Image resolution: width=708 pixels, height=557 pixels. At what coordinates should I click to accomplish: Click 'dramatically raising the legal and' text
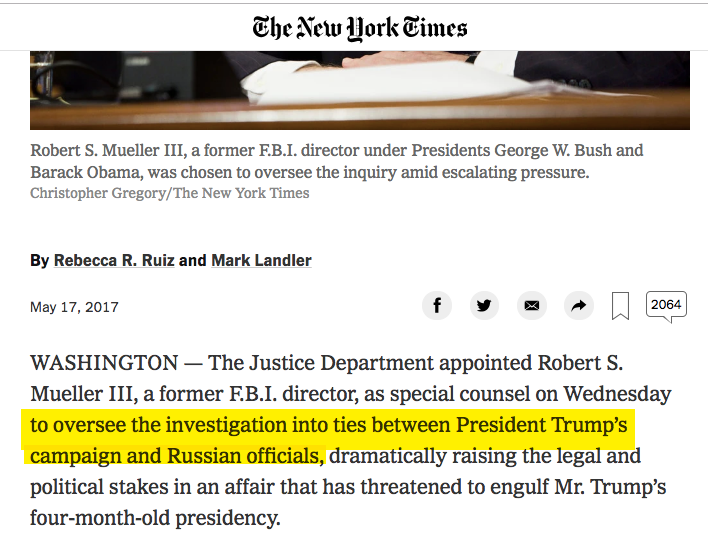point(484,457)
